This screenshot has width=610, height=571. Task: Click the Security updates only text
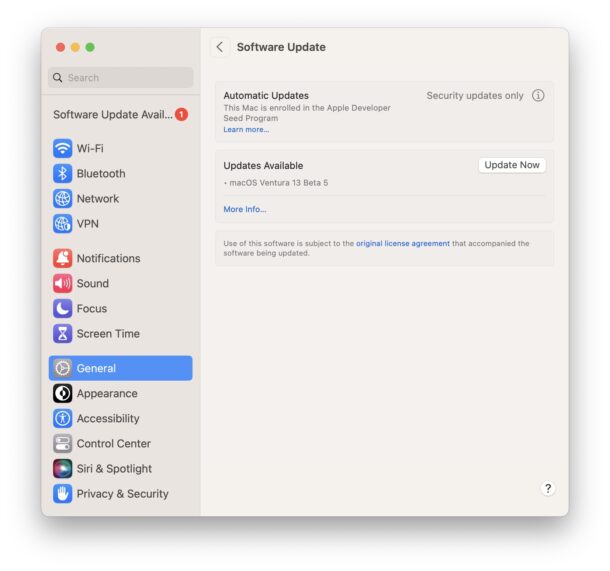click(x=475, y=96)
